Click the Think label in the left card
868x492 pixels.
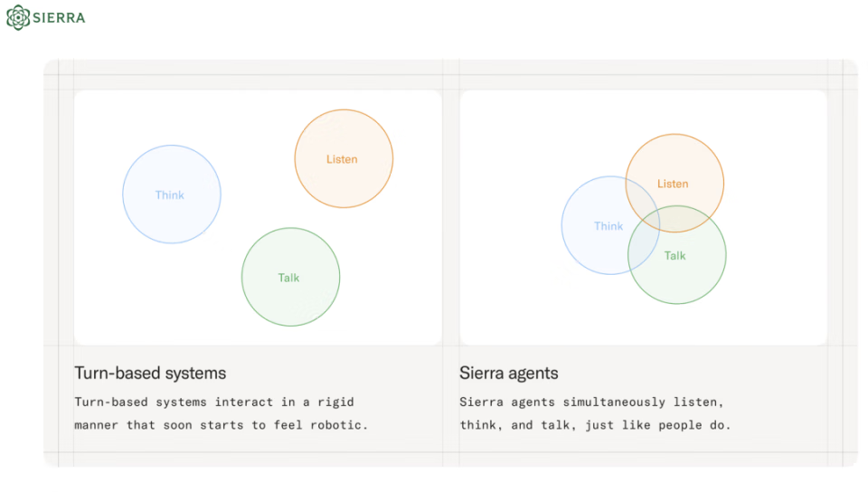[x=169, y=194]
